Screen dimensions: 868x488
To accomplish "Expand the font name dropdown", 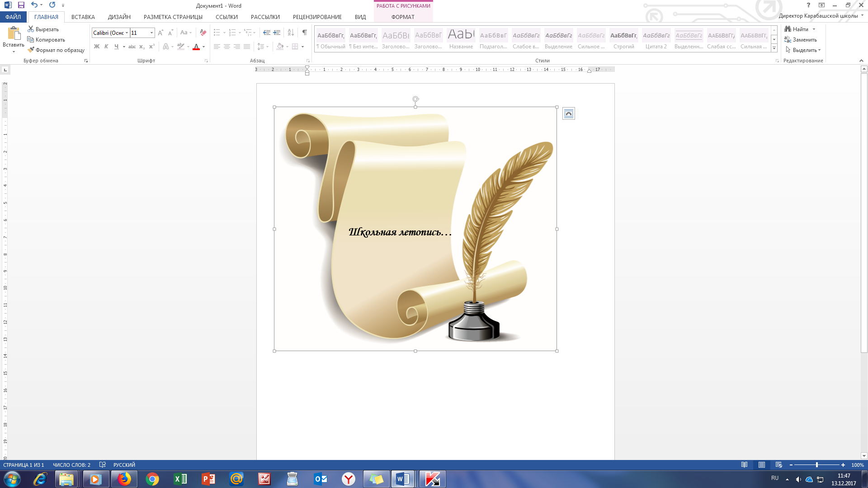I will click(127, 33).
